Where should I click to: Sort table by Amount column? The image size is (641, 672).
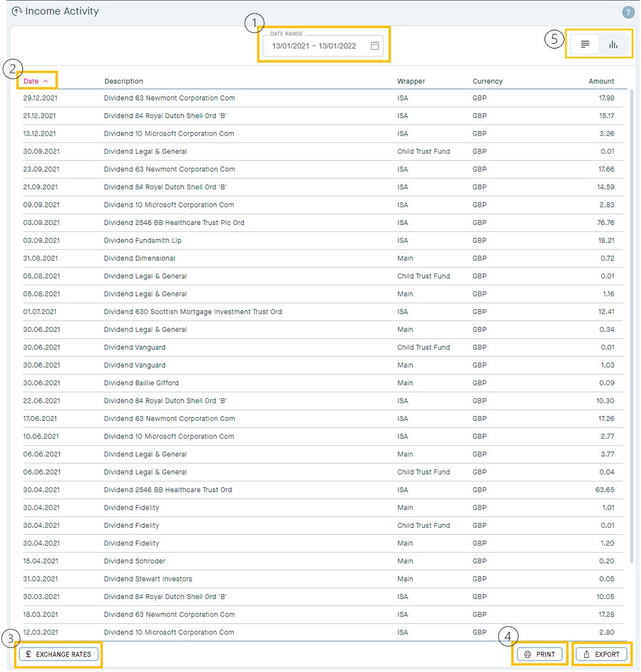pos(601,81)
